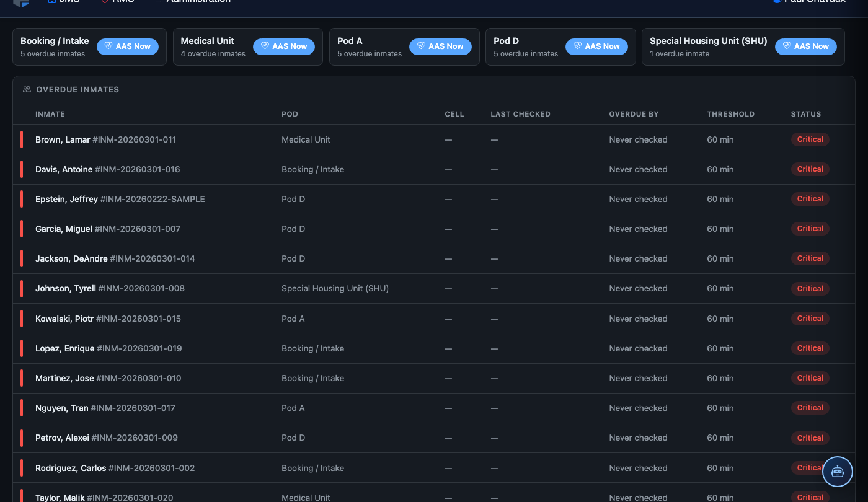Click AAS Now for Pod D
Viewport: 868px width, 502px height.
tap(596, 46)
